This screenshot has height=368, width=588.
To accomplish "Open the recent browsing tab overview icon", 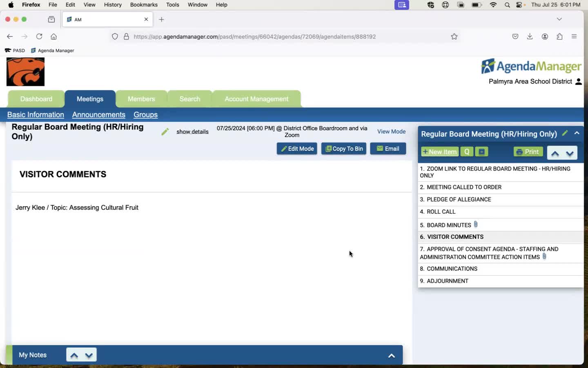I will (x=51, y=19).
